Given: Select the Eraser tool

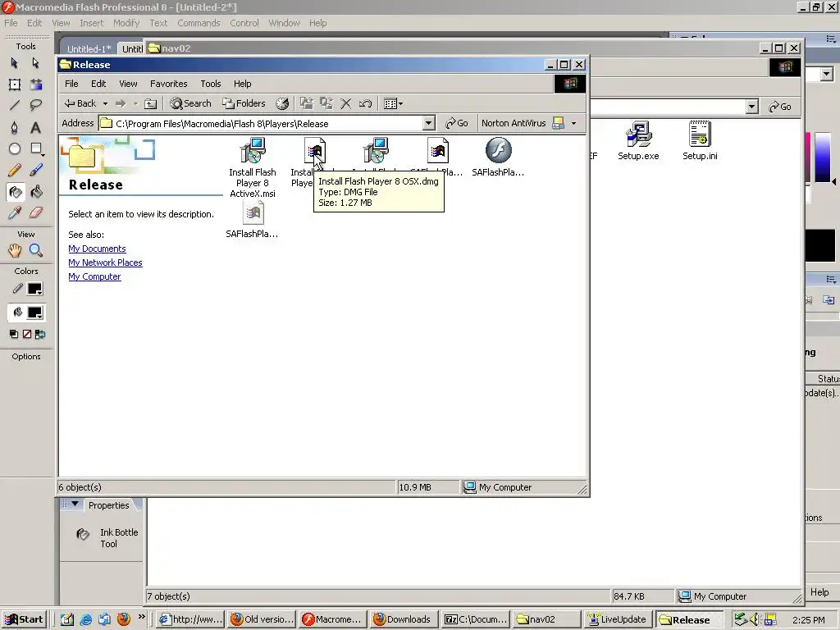Looking at the screenshot, I should pos(36,212).
